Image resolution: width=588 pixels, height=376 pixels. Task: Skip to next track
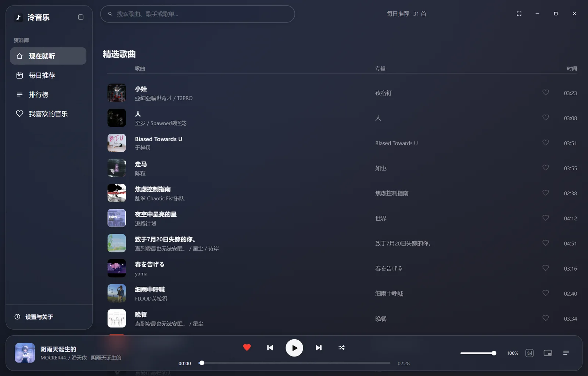click(319, 348)
